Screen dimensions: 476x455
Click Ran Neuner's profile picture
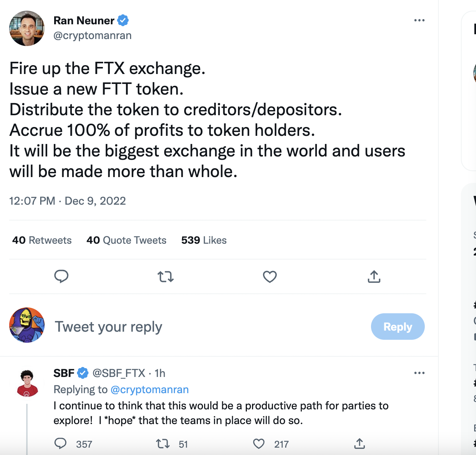tap(27, 28)
